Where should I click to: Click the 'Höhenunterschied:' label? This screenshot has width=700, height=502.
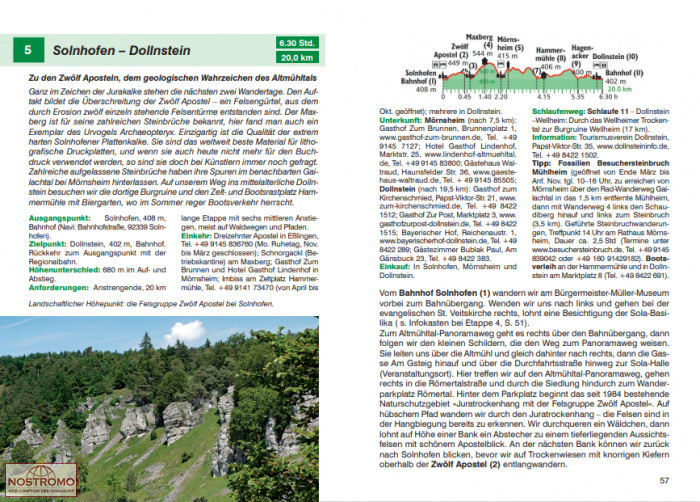point(64,270)
